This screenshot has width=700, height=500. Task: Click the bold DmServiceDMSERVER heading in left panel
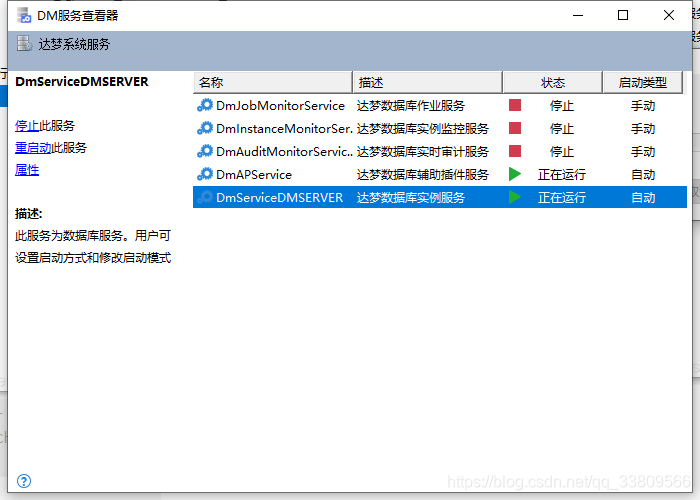click(82, 82)
